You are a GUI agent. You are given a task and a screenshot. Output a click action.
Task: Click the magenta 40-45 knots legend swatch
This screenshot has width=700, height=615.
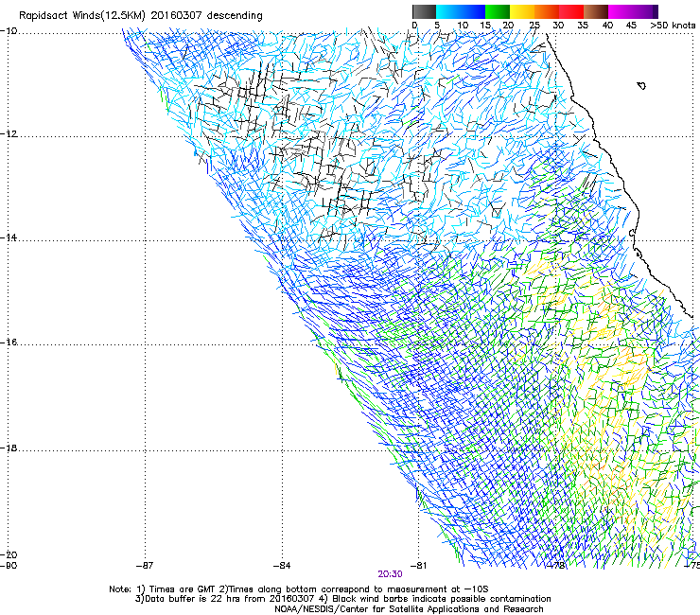tap(621, 11)
